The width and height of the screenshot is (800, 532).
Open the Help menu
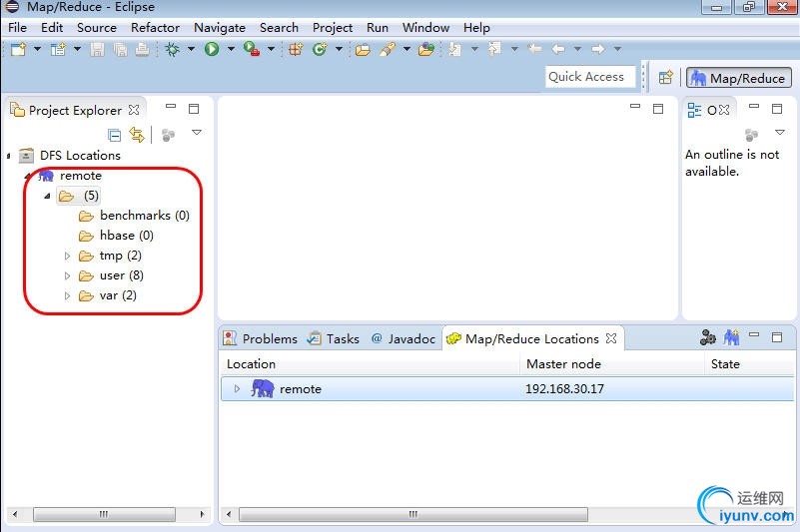(x=476, y=28)
